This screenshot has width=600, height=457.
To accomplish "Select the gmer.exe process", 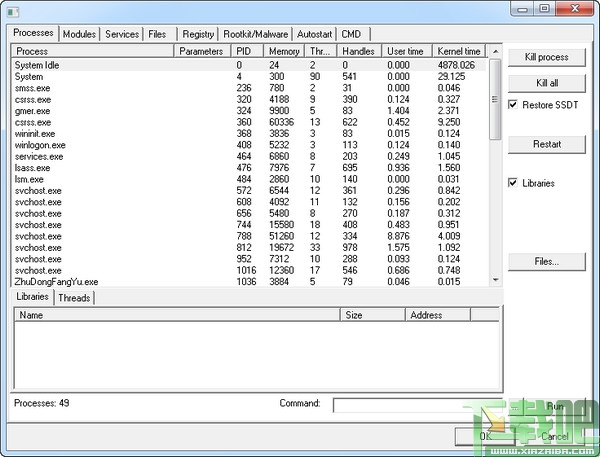I will tap(250, 111).
